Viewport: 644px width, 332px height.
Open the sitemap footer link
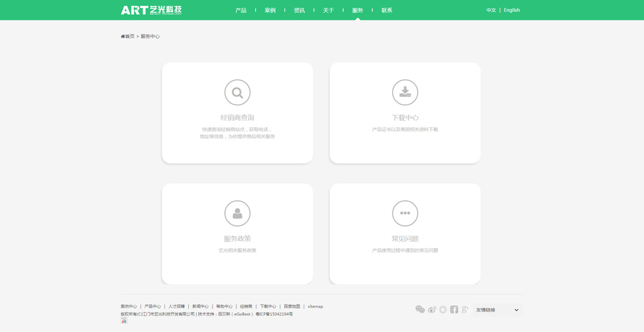(x=315, y=306)
